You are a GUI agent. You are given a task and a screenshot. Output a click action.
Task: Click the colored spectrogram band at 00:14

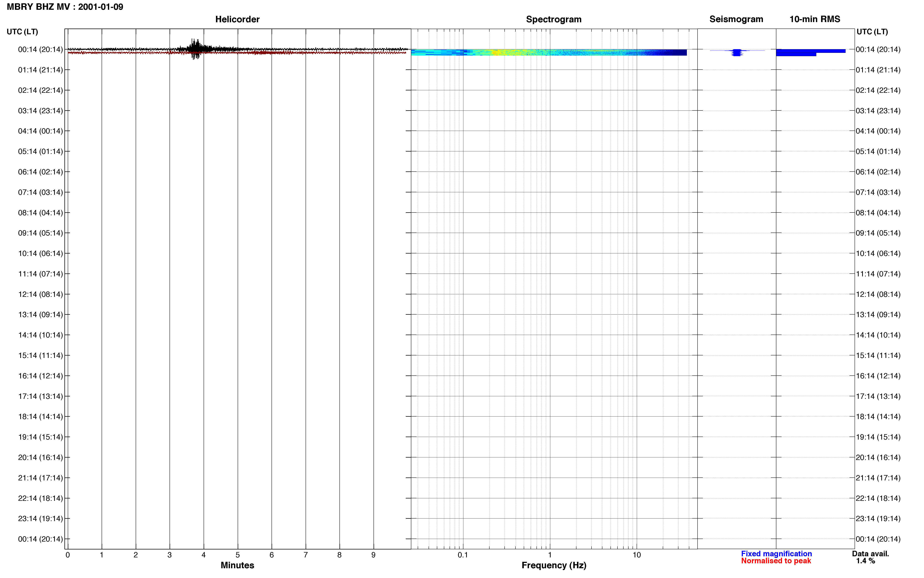[x=549, y=52]
